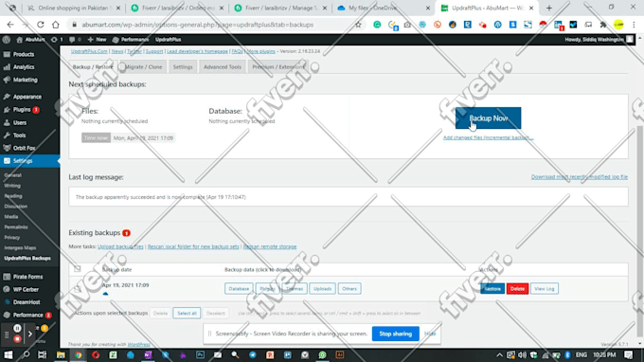Pause the Screencastify recording

click(x=17, y=328)
